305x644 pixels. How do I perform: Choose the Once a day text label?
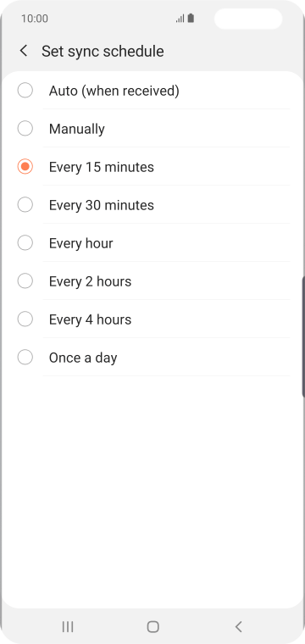83,358
